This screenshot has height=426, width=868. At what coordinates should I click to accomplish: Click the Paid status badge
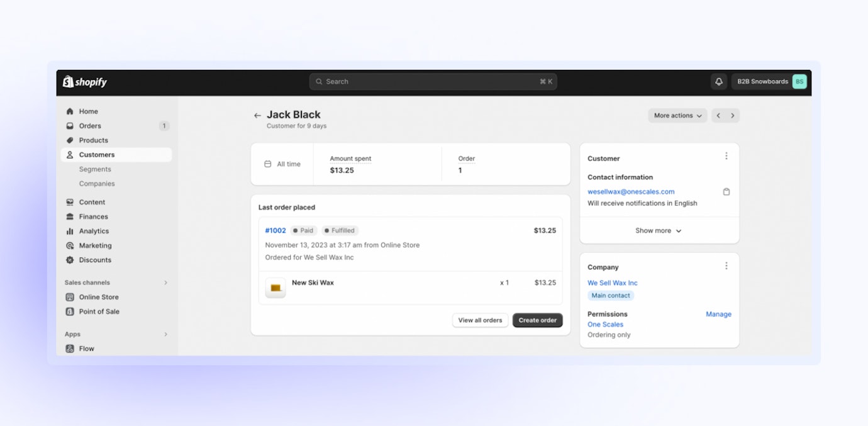point(304,231)
